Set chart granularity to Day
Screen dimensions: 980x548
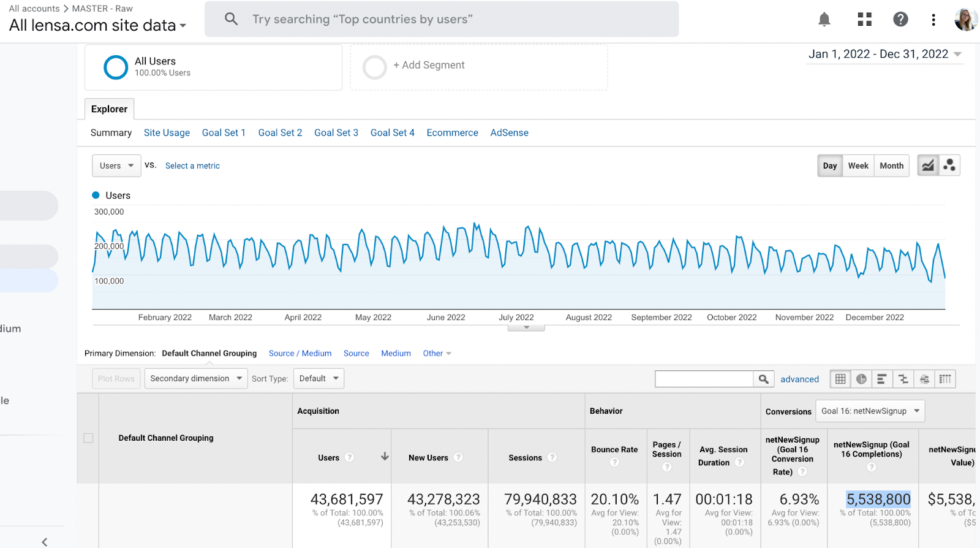830,166
